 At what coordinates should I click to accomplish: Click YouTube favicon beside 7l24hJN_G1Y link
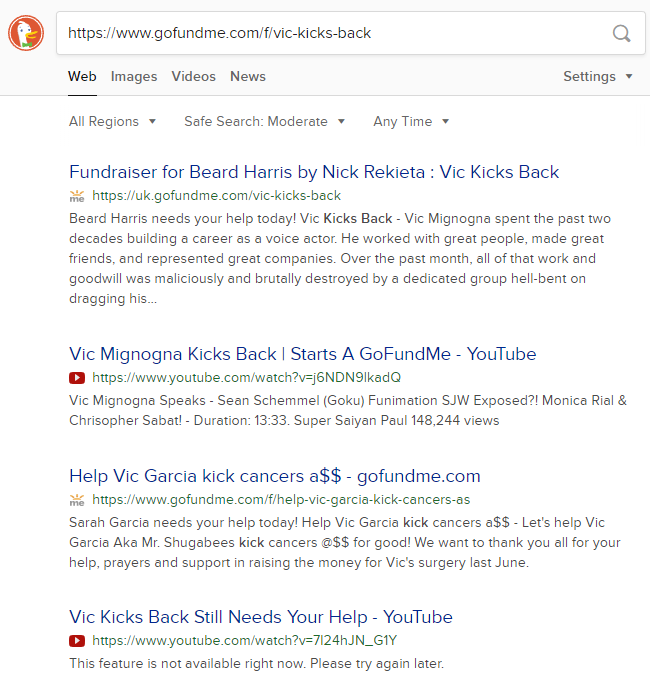coord(77,641)
